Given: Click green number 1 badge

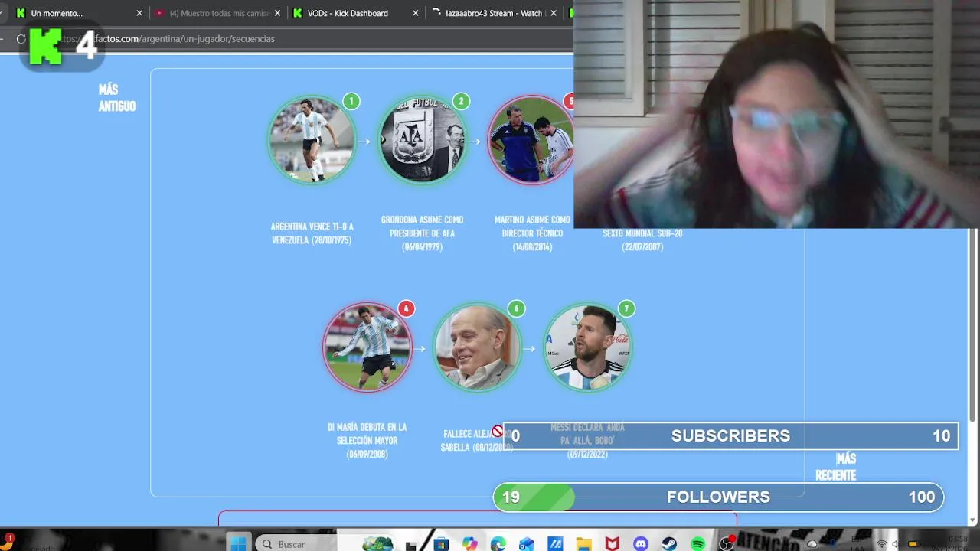Looking at the screenshot, I should click(x=351, y=101).
